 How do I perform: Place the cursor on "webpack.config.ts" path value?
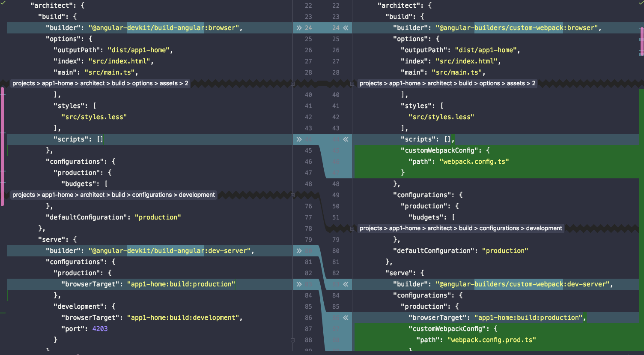point(474,161)
